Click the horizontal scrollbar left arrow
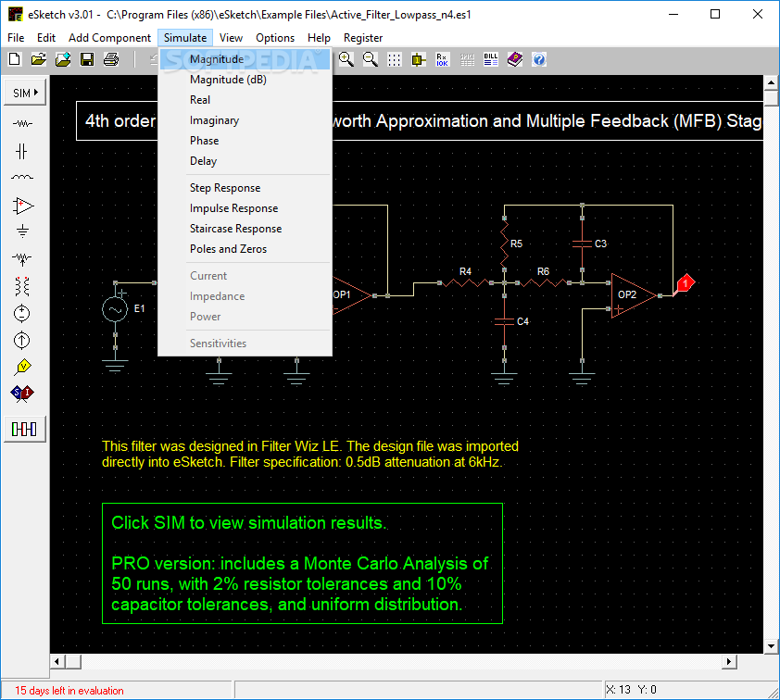The width and height of the screenshot is (780, 700). click(x=57, y=661)
